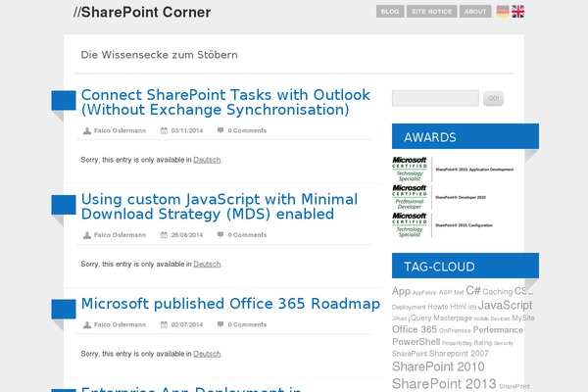Screen dimensions: 588x392
Task: Select the Html tag
Action: click(458, 307)
